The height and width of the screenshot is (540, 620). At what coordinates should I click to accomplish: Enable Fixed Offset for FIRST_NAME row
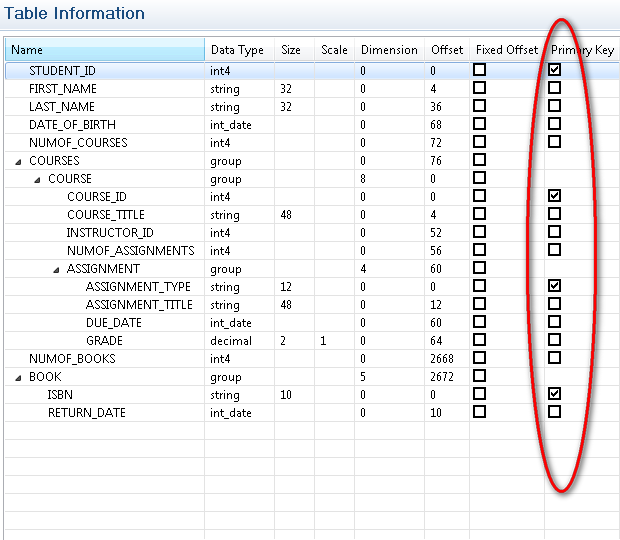(x=479, y=89)
